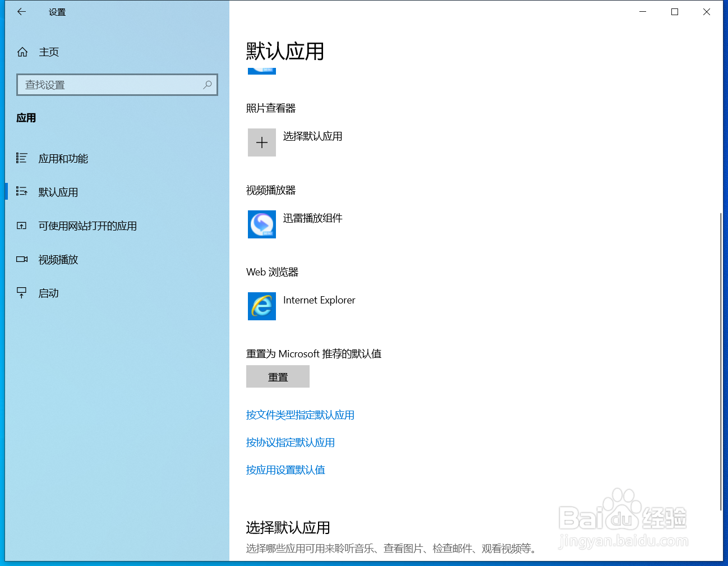Open 可使用网站打开的应用 settings

click(x=87, y=226)
